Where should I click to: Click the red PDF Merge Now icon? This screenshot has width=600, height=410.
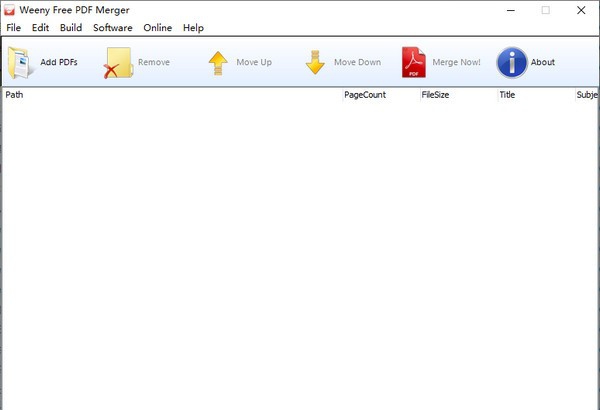click(414, 62)
